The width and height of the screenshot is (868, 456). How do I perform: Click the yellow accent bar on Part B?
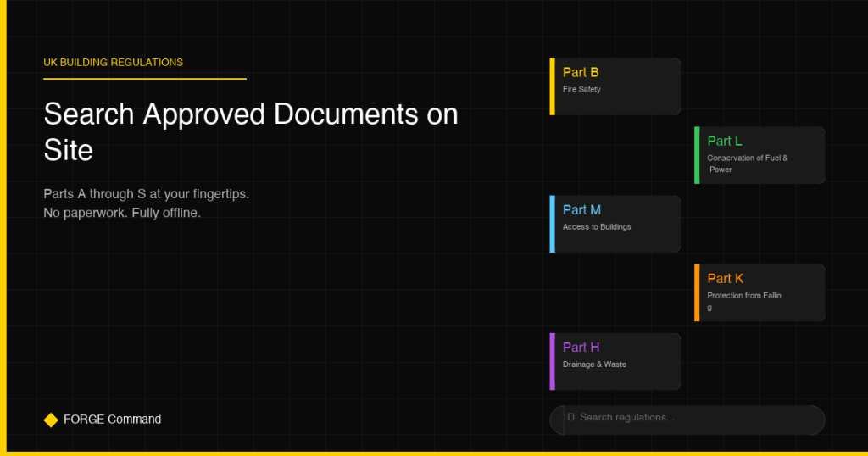[x=553, y=86]
